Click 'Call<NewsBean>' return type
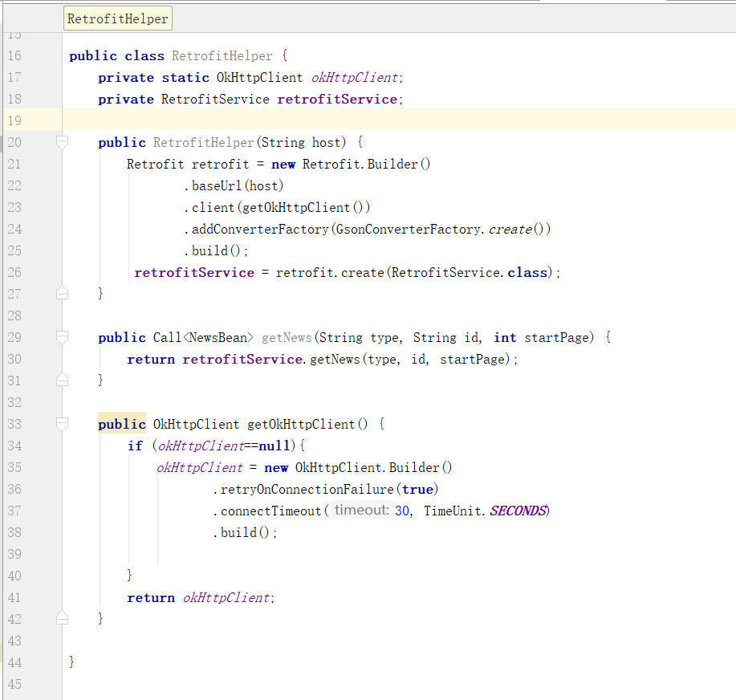 tap(203, 338)
